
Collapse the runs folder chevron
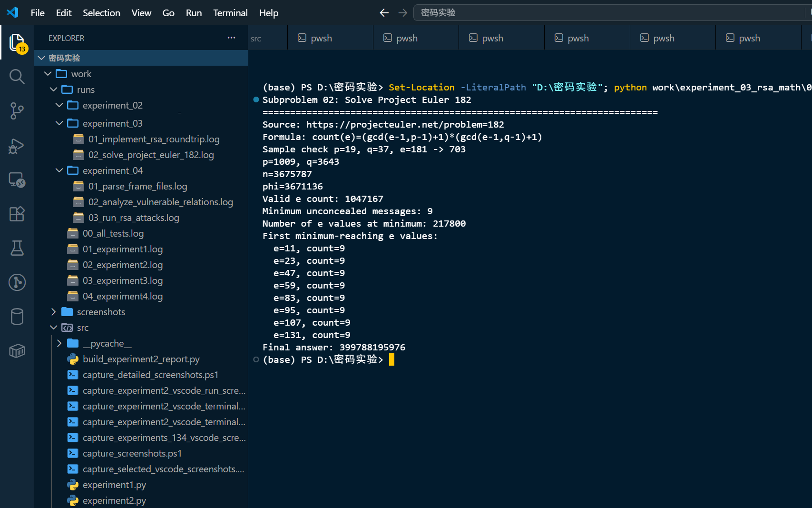[53, 90]
